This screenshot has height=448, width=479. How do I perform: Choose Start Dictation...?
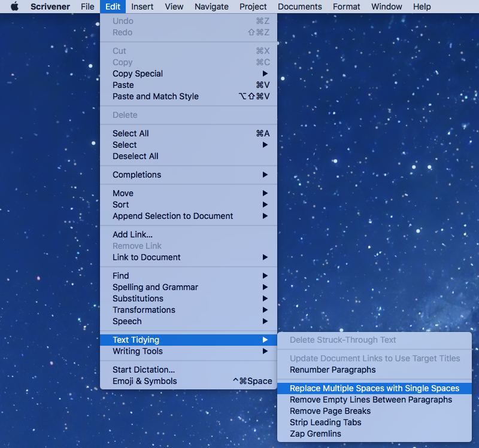coord(189,370)
